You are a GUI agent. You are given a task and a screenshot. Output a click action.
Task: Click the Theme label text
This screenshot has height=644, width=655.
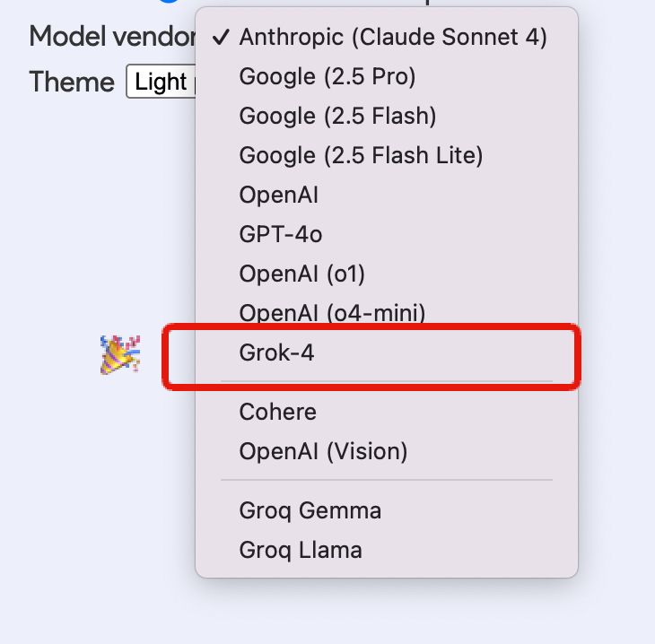72,83
